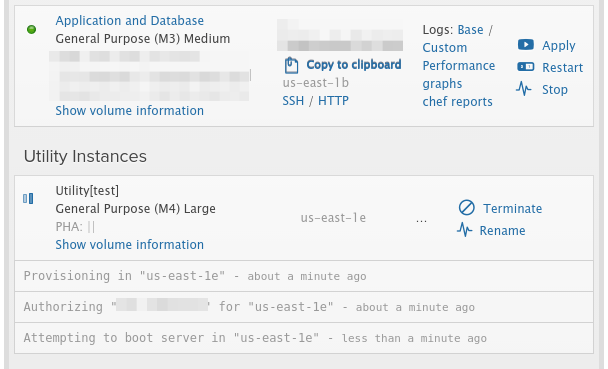Viewport: 608px width, 369px height.
Task: Click the Stop action link
Action: (x=555, y=90)
